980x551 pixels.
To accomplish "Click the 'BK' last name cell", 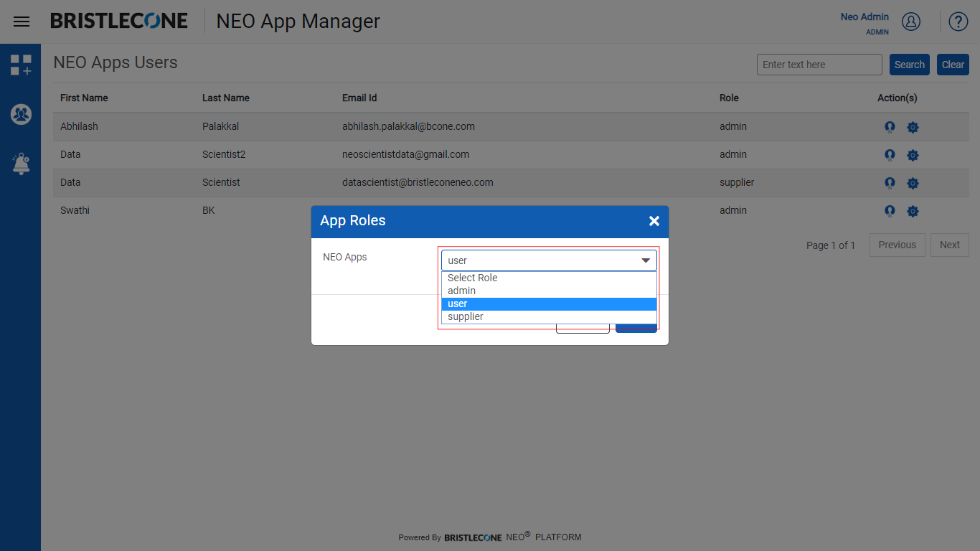I will coord(209,210).
